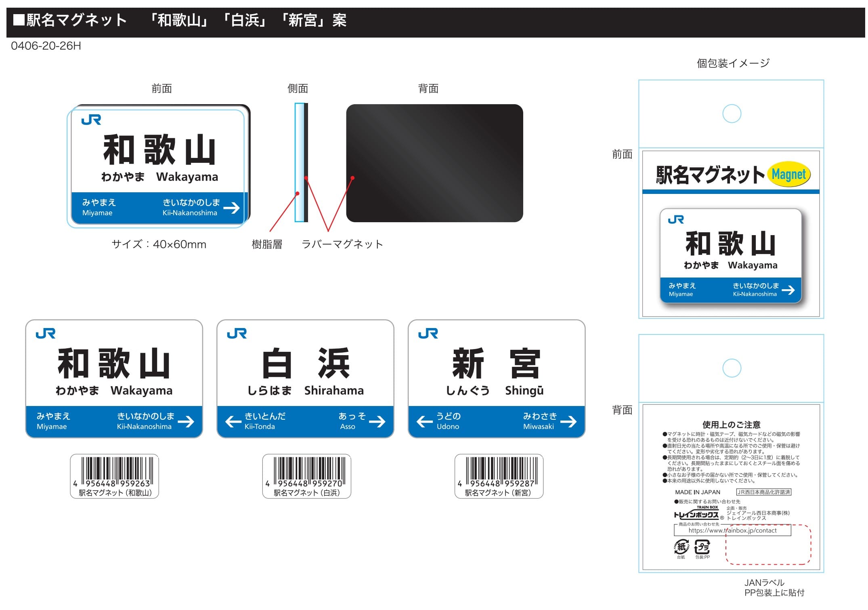Open the trainbox.jp contact URL
This screenshot has height=610, width=868.
[x=732, y=530]
